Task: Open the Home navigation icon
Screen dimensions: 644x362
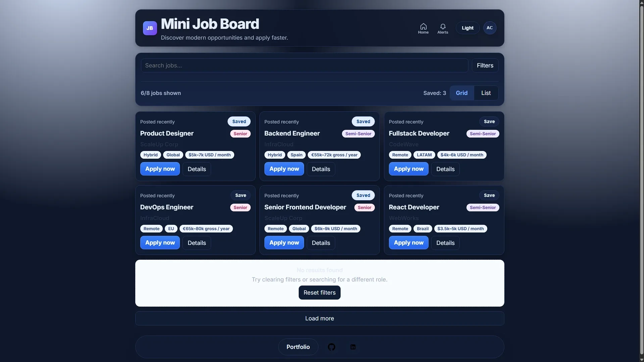Action: (x=423, y=28)
